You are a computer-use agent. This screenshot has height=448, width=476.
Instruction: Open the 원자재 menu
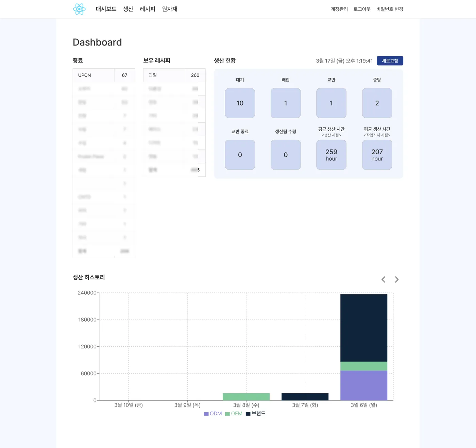[x=170, y=9]
